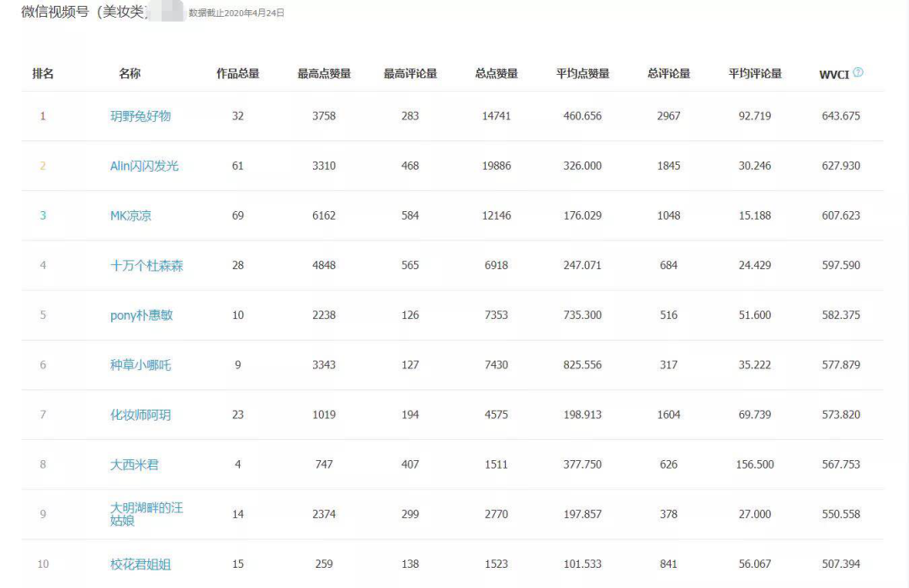Select the WVCI value 582.375

(841, 315)
